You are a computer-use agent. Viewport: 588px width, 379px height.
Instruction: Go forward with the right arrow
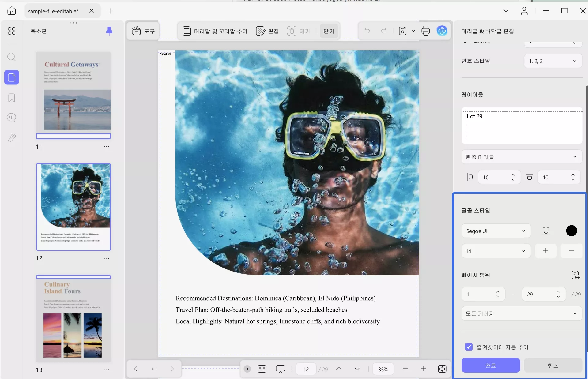172,369
